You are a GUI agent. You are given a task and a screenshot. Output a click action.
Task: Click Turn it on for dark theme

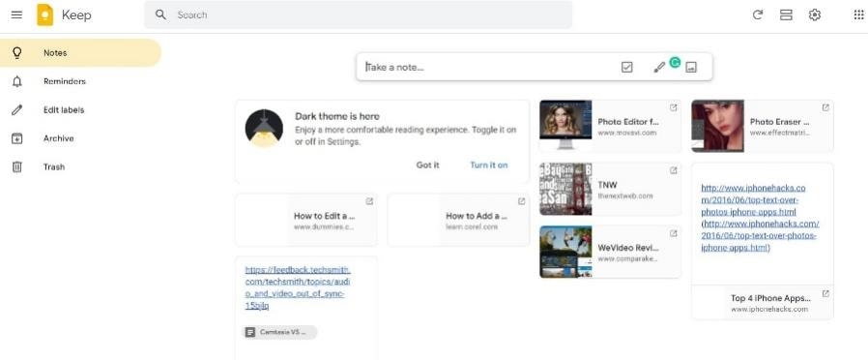pyautogui.click(x=489, y=165)
